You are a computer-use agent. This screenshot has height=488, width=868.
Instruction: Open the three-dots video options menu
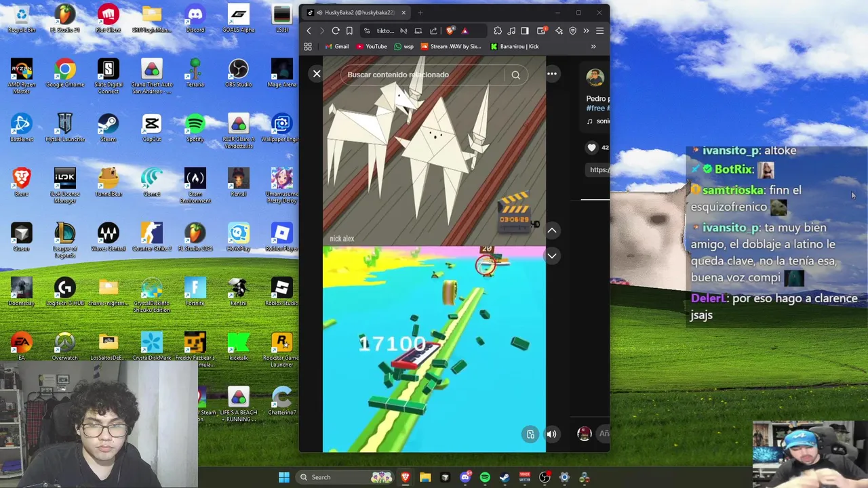click(x=552, y=74)
